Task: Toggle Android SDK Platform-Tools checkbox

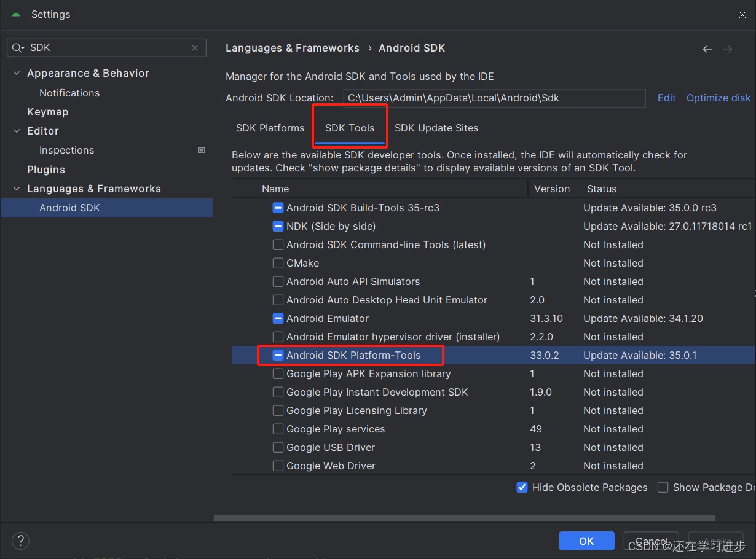Action: 278,355
